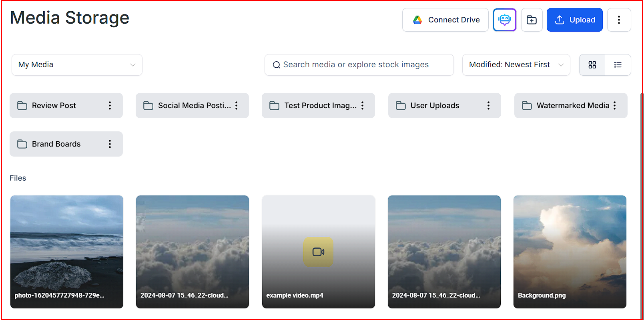The width and height of the screenshot is (644, 320).
Task: Expand the My Media dropdown
Action: [77, 65]
